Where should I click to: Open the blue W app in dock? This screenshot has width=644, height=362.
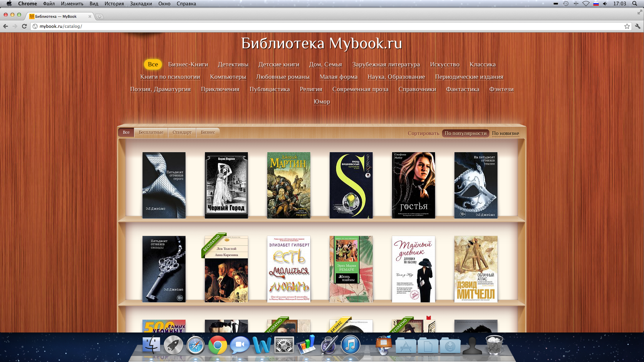[262, 345]
